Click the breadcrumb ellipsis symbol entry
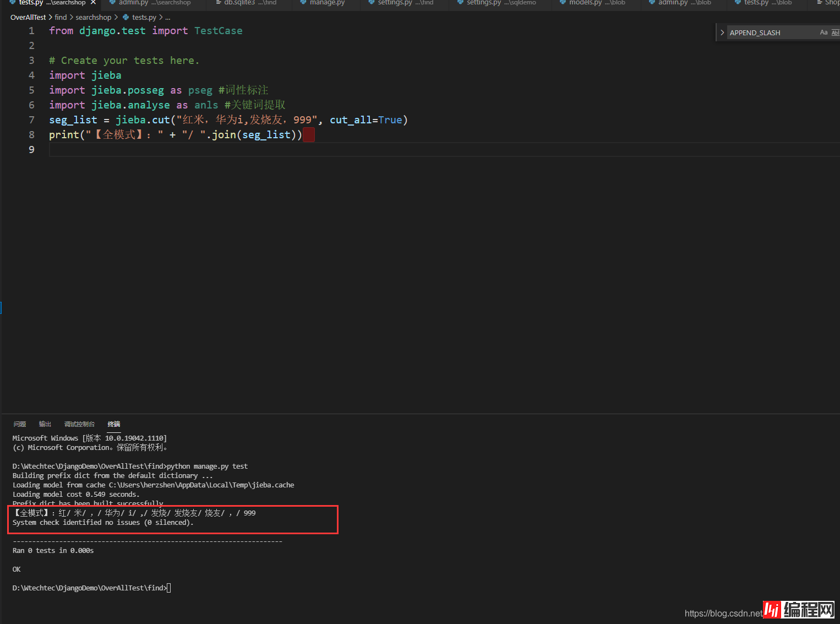840x624 pixels. 168,18
